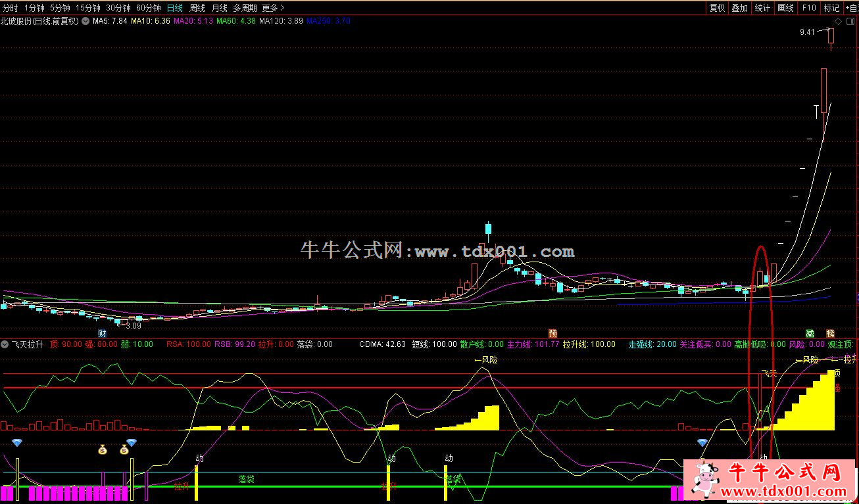This screenshot has height=504, width=859.
Task: Click the 散户线: 0.00 value
Action: [x=481, y=344]
